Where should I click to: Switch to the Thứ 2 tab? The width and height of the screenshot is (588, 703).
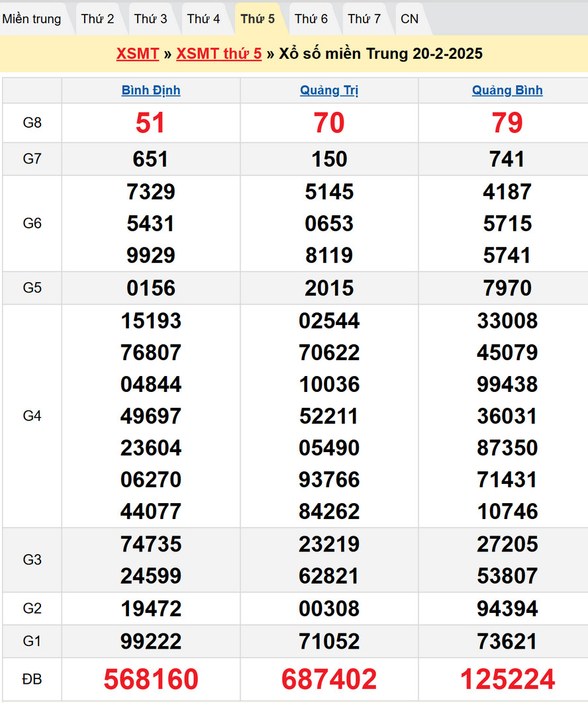97,19
